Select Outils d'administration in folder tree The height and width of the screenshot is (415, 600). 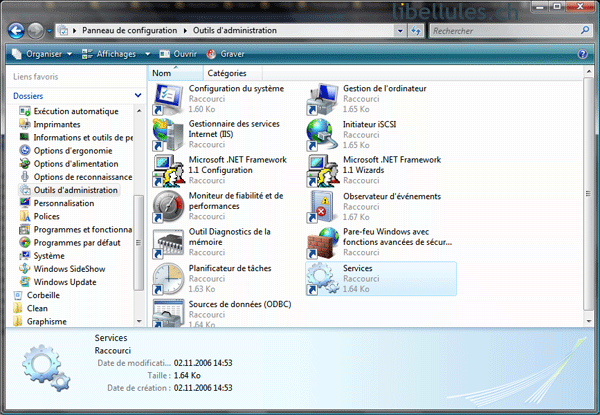click(x=69, y=190)
